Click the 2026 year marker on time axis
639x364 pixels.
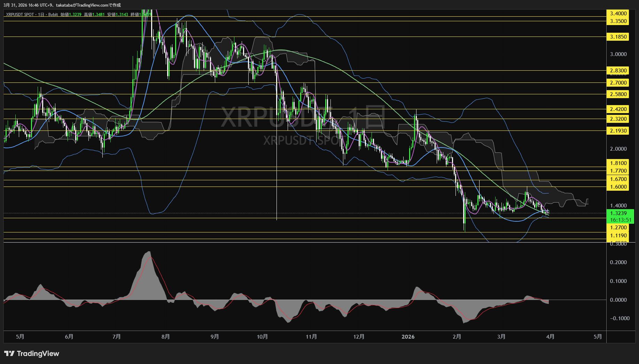click(x=408, y=337)
